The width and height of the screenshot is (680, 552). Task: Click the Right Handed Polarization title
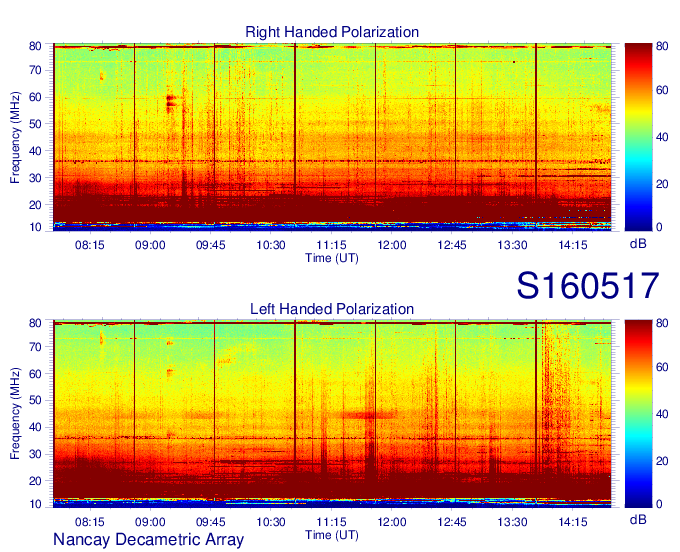point(332,32)
